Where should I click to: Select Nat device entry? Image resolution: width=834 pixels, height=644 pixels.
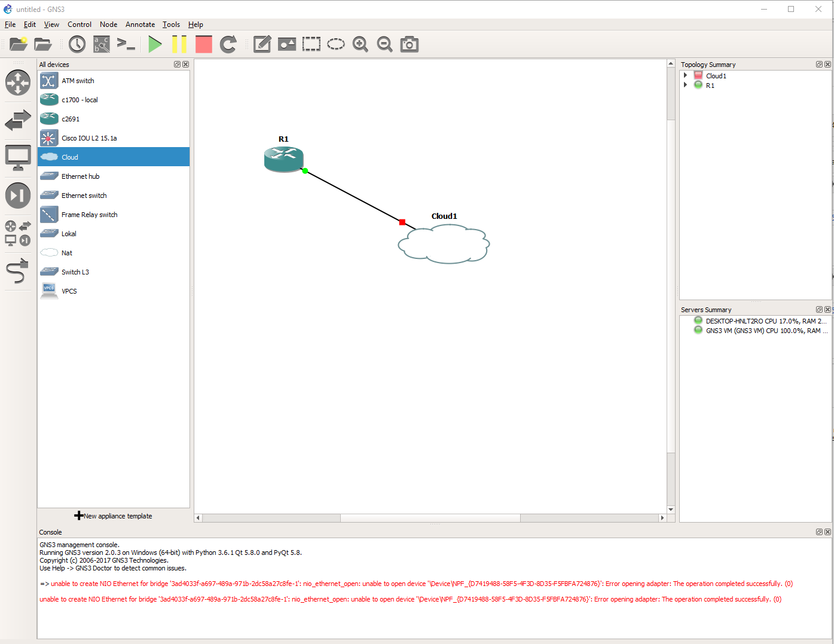tap(114, 253)
